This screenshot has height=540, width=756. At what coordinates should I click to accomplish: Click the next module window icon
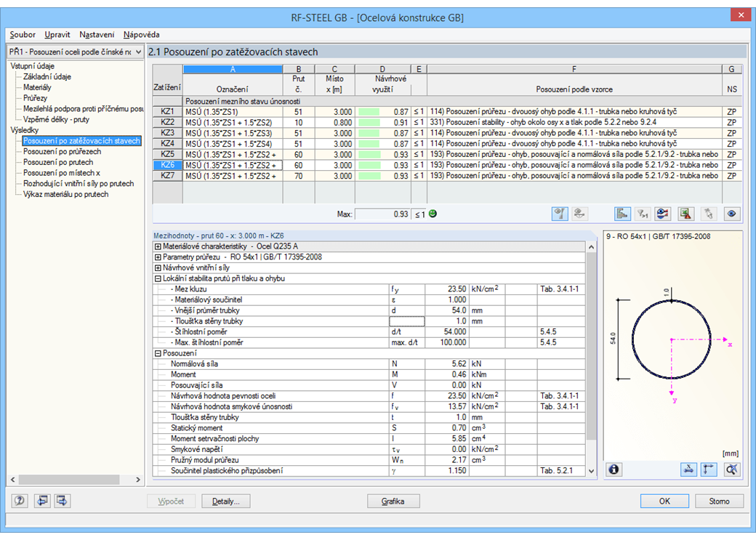point(62,501)
